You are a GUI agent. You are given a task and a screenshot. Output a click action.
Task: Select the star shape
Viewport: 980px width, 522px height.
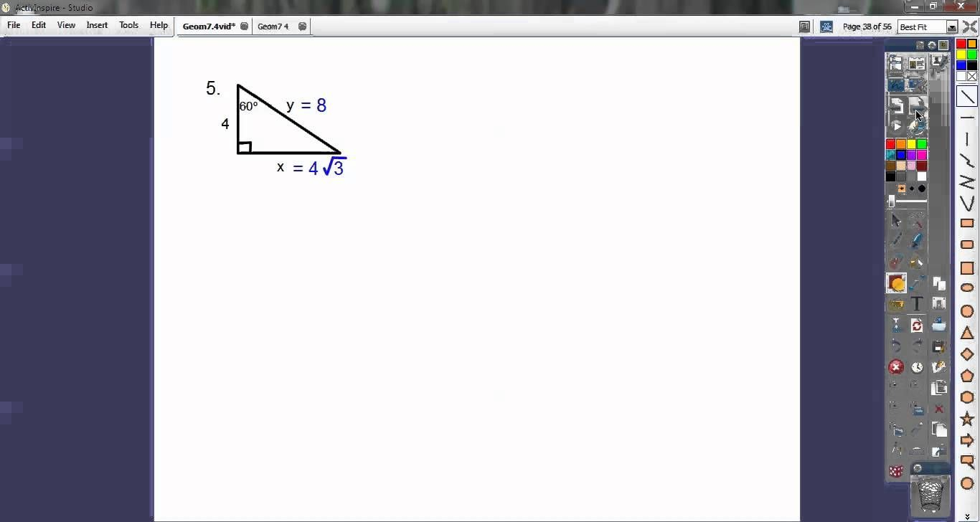[967, 419]
